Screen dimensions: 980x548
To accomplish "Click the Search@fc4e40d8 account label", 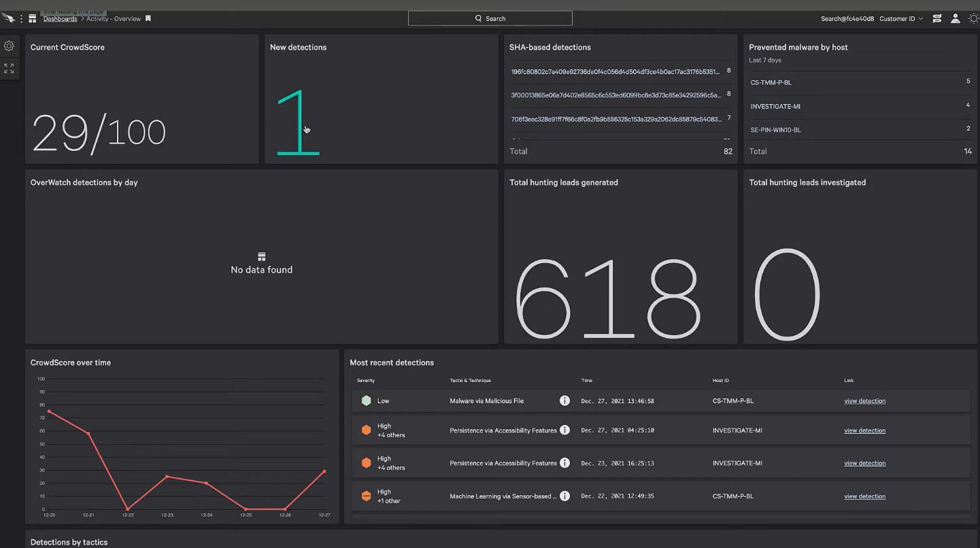I will [847, 18].
